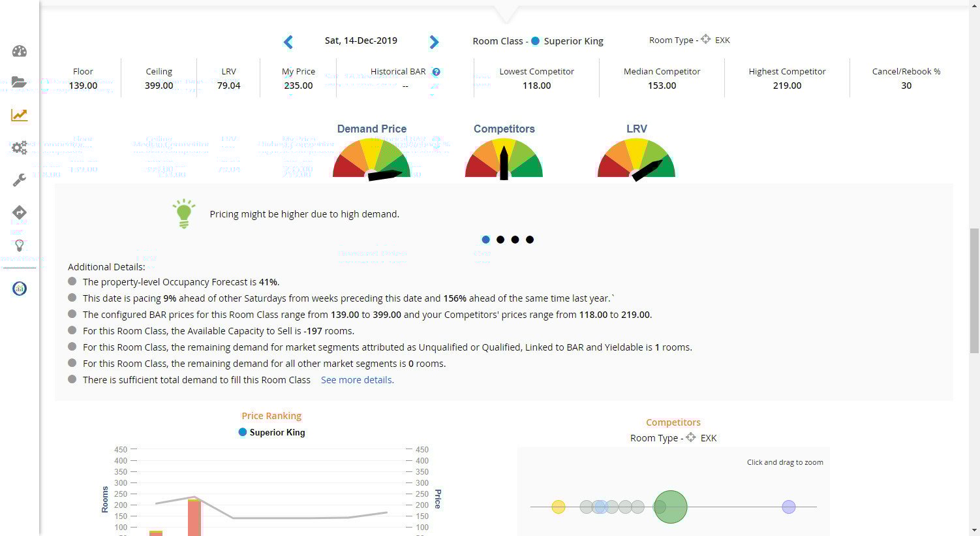Click the circular analytics logo at sidebar bottom
Image resolution: width=980 pixels, height=536 pixels.
tap(19, 288)
